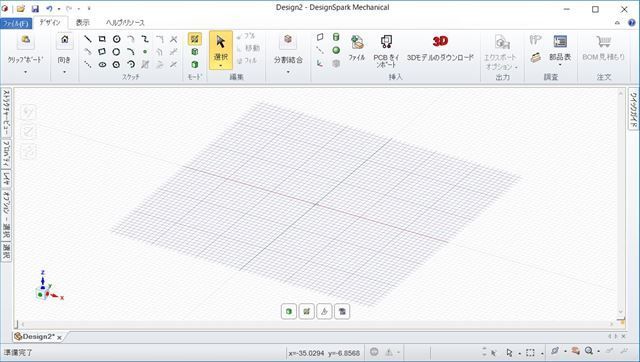Screen dimensions: 640x362
Task: Click PCBをインポート button
Action: (386, 51)
